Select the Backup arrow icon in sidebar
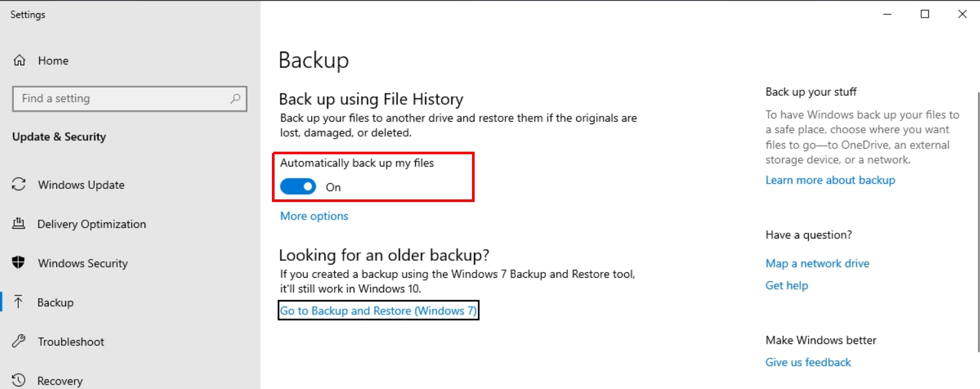The height and width of the screenshot is (389, 980). [19, 302]
